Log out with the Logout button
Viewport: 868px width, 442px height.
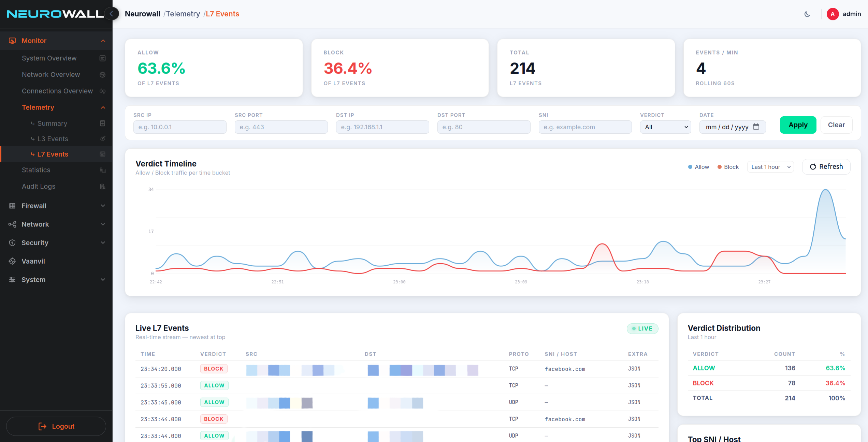click(x=56, y=426)
